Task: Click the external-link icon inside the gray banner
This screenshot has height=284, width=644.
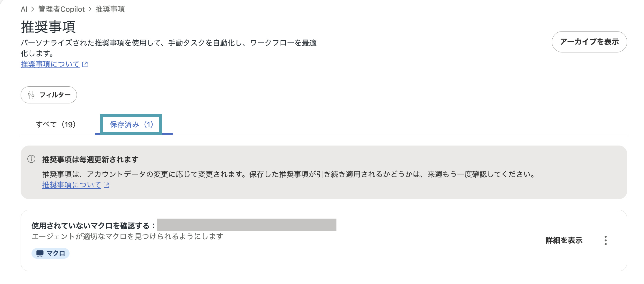Action: point(106,185)
